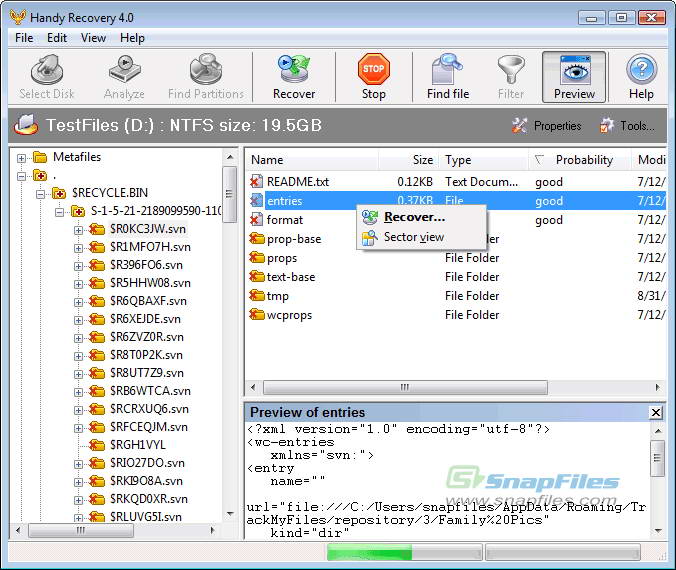Open the Edit menu
Viewport: 676px width, 570px height.
(x=57, y=38)
